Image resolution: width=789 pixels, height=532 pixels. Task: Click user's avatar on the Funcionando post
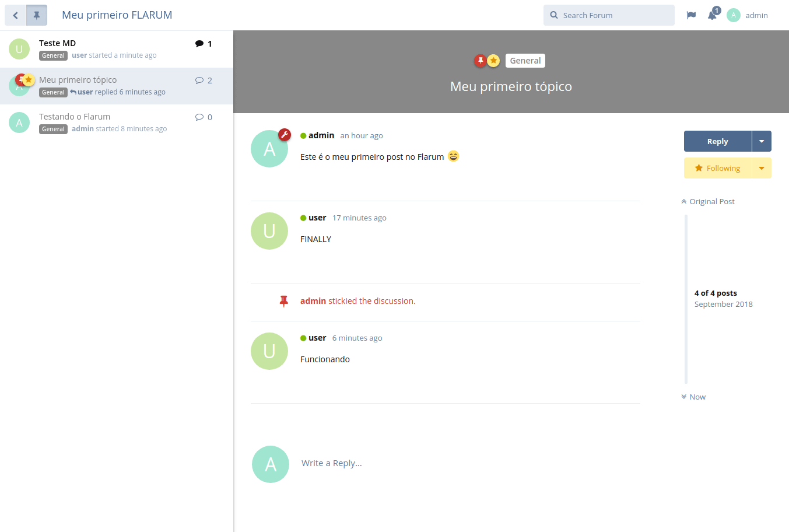(269, 351)
